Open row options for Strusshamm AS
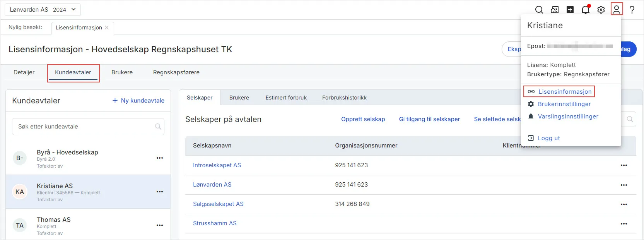Image resolution: width=644 pixels, height=240 pixels. click(624, 224)
